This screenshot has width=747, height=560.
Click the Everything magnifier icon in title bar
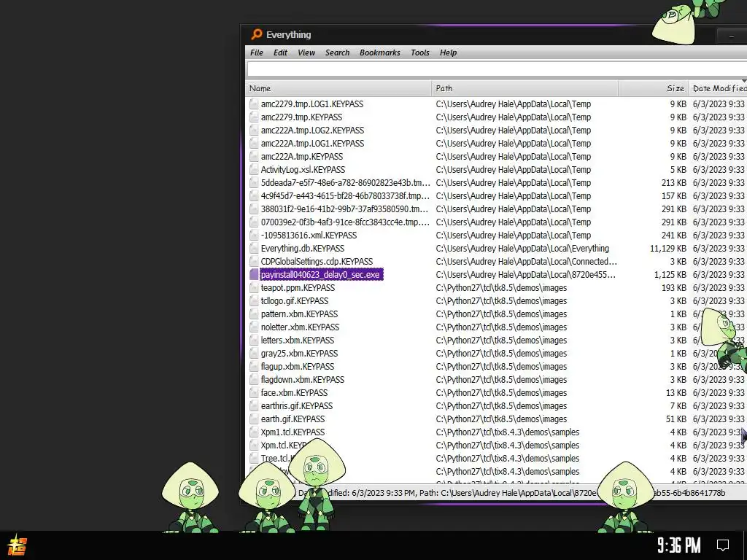256,34
